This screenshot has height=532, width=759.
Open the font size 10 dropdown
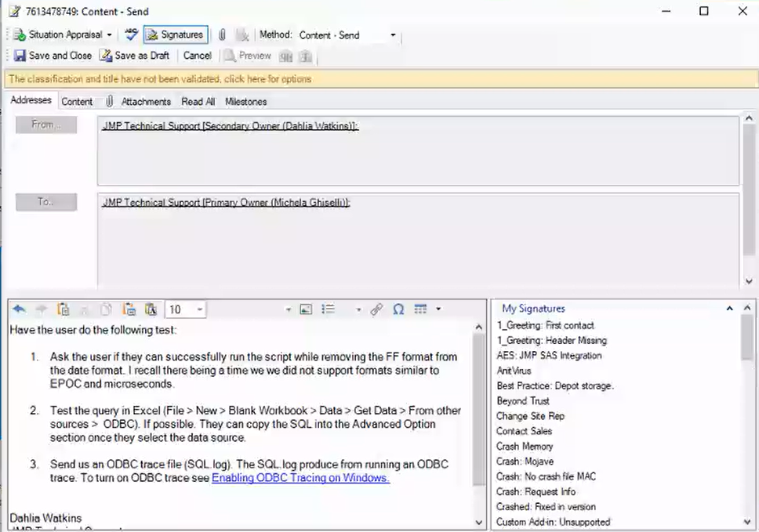[201, 309]
